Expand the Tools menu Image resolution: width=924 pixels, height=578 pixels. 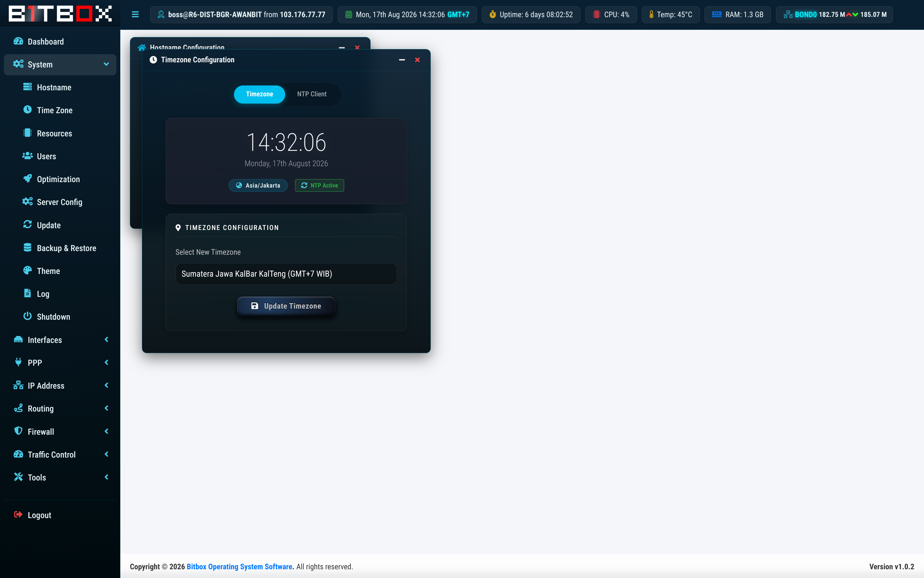60,477
